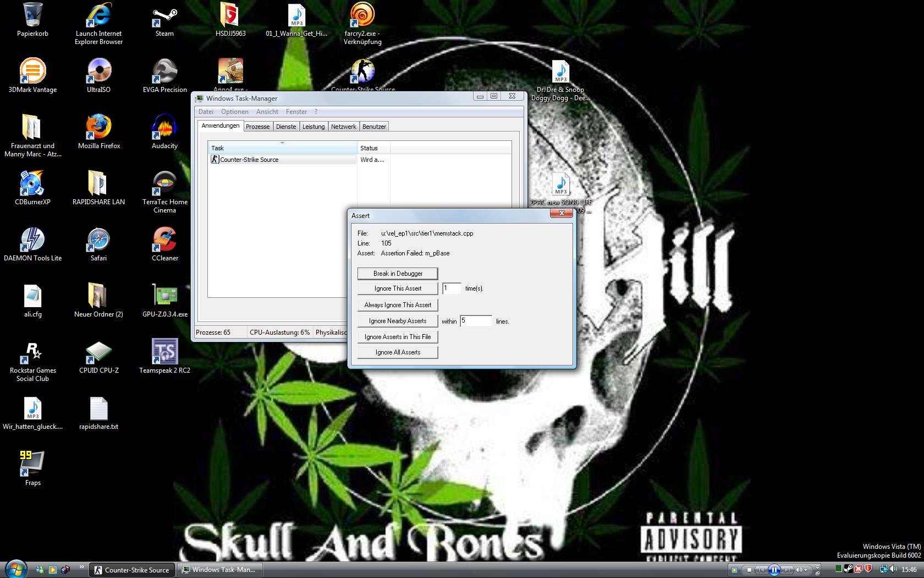Screen dimensions: 924x578
Task: Click the Steam icon in system tray
Action: pos(848,569)
